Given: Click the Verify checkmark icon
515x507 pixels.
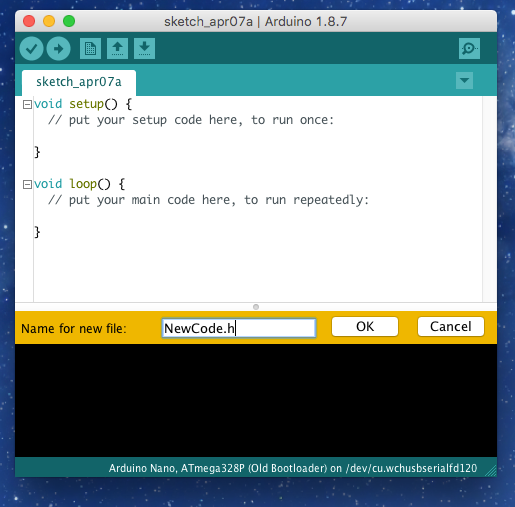Looking at the screenshot, I should (31, 49).
